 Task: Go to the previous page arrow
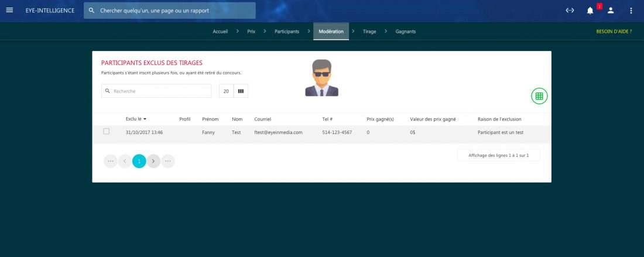tap(125, 161)
